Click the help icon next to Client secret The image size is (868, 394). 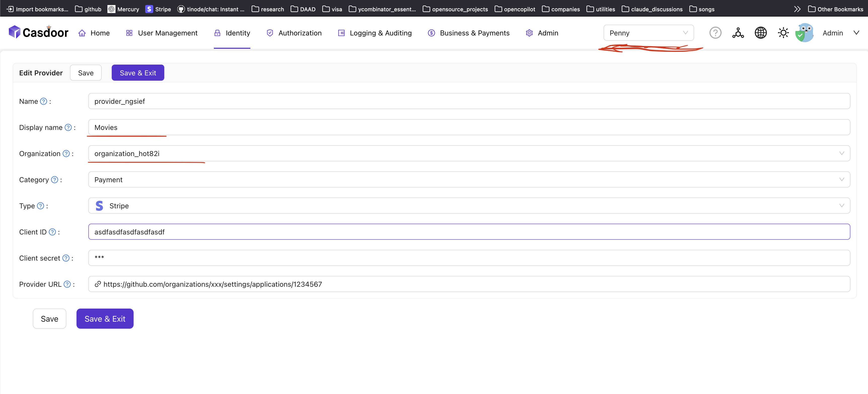(66, 258)
